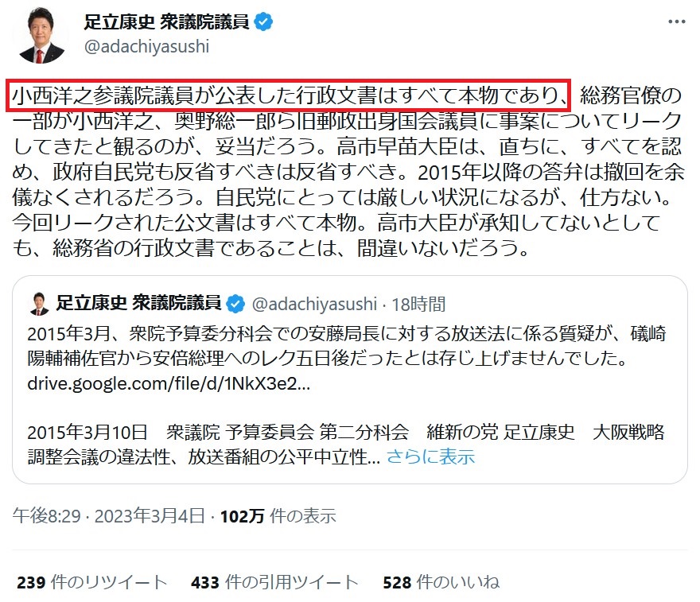Click the 午後8:29 · 2023年3月4日 timestamp
700x602 pixels.
108,516
